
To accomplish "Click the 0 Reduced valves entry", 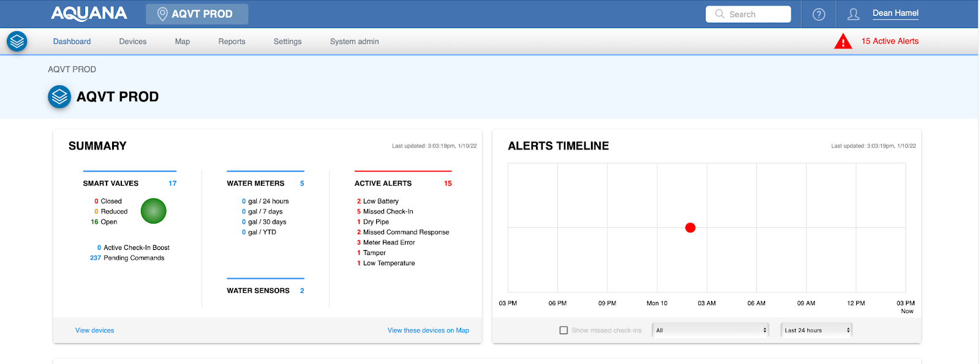I will point(111,211).
